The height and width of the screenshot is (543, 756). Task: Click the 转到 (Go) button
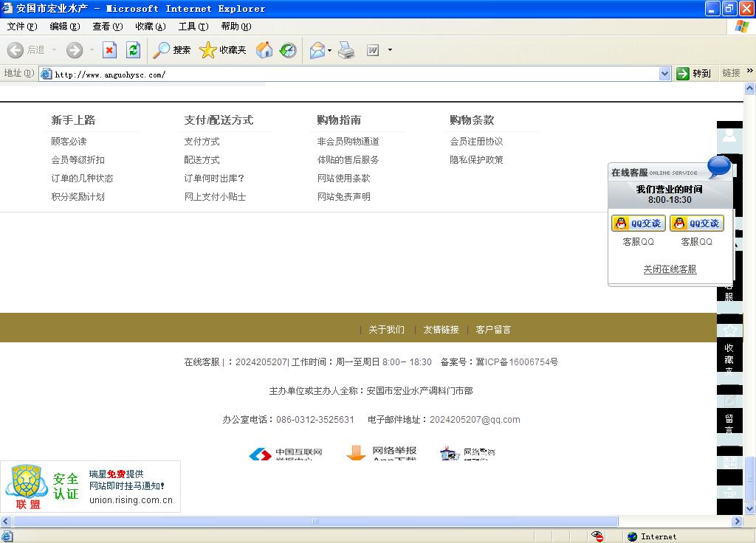[694, 74]
